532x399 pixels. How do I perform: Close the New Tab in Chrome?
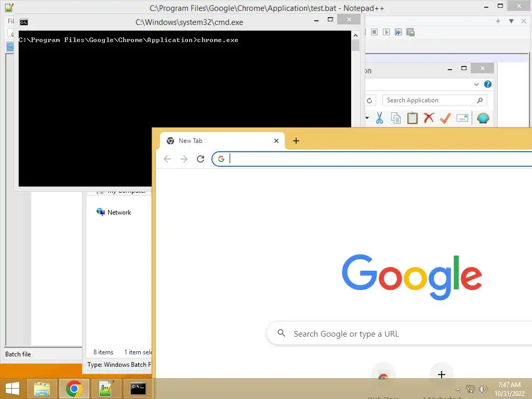coord(276,141)
